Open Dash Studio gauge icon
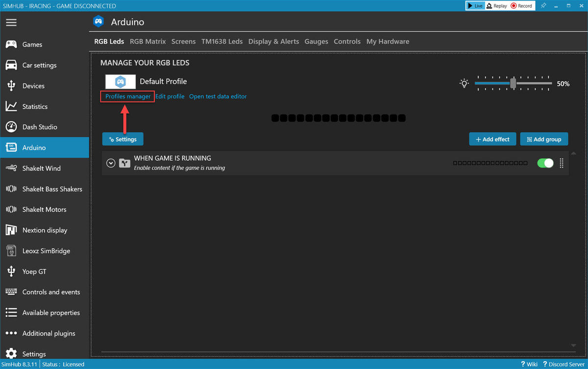 click(x=11, y=127)
